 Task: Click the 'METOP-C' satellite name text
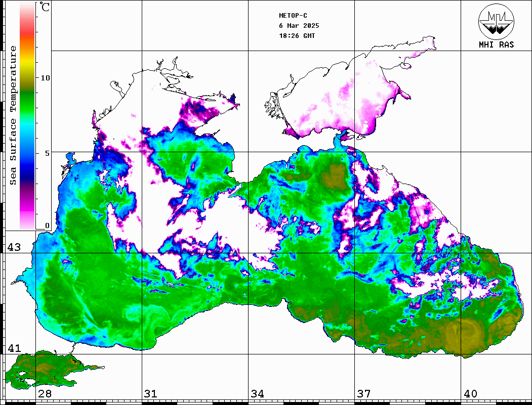(x=293, y=16)
